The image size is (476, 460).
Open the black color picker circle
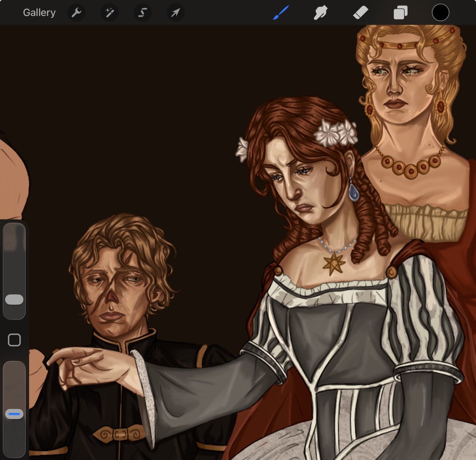tap(440, 13)
